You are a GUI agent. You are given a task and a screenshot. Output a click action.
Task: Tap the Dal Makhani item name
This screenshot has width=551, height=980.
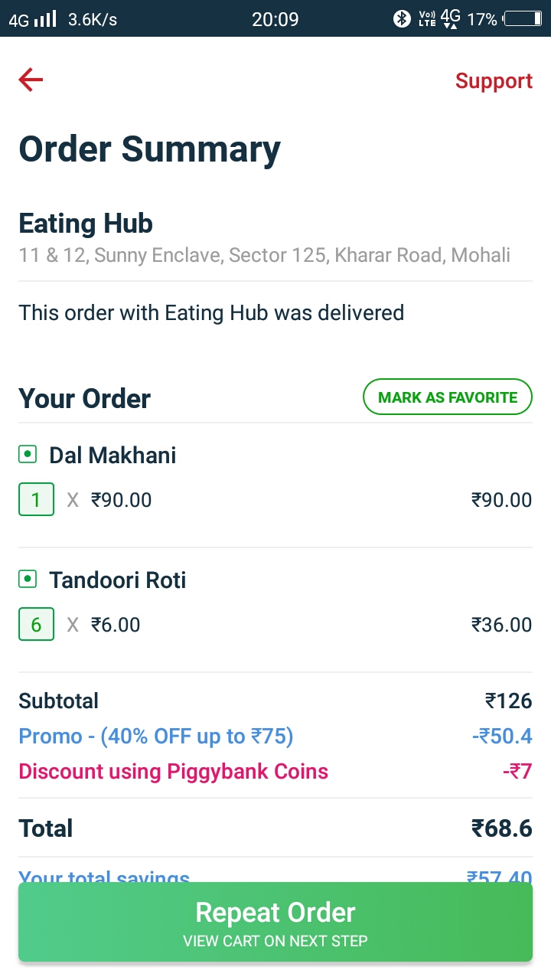click(112, 455)
